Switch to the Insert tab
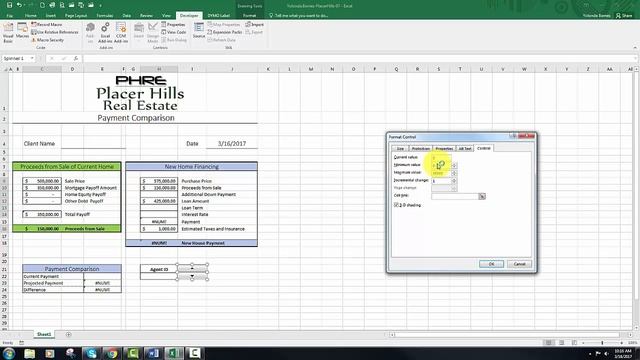Viewport: 640px width, 360px height. [51, 16]
